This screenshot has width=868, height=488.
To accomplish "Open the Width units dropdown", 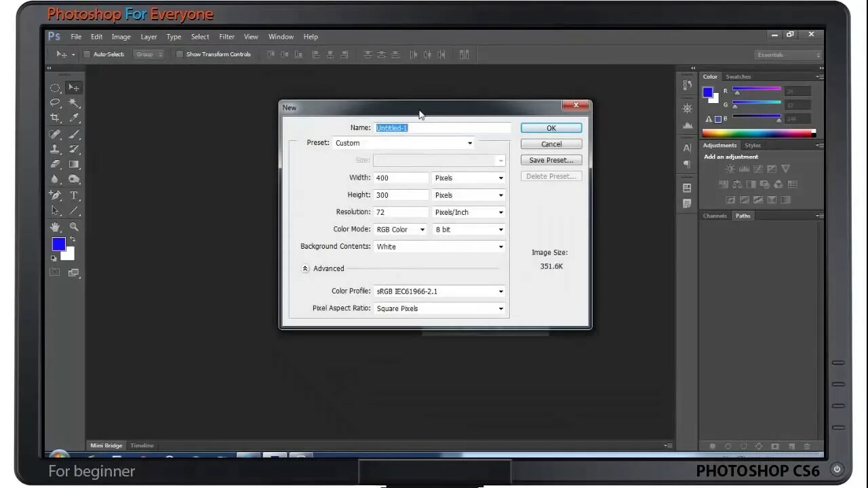I will 469,178.
